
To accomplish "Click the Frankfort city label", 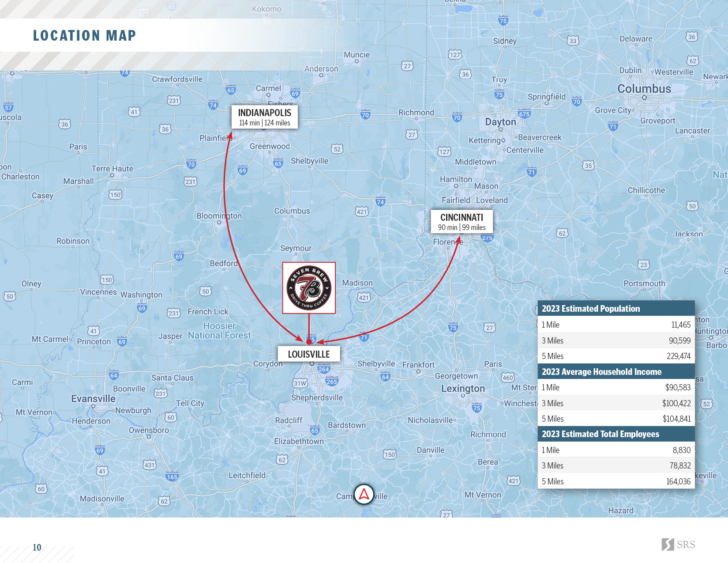I will point(418,365).
